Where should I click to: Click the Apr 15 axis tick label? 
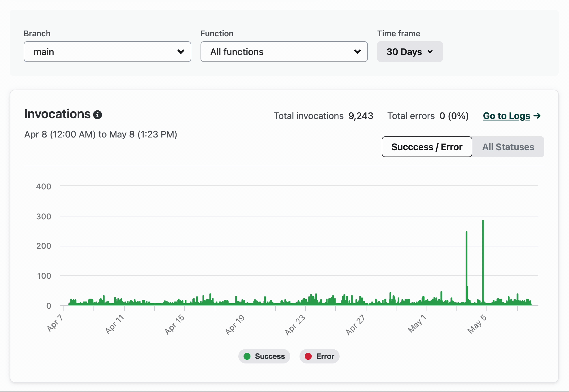175,325
